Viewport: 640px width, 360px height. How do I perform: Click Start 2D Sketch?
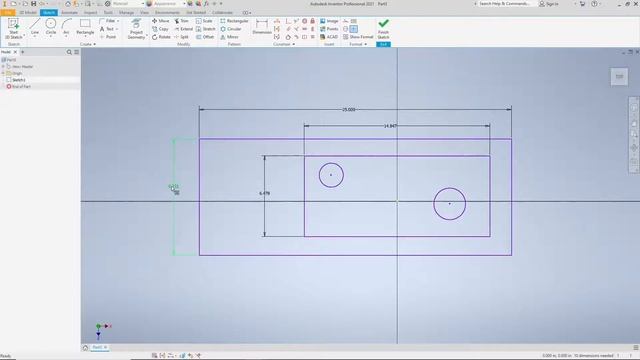[13, 29]
